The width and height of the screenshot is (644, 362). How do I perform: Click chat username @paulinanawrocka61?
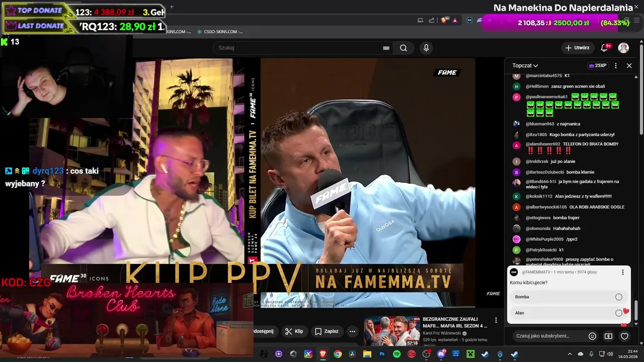pyautogui.click(x=546, y=97)
